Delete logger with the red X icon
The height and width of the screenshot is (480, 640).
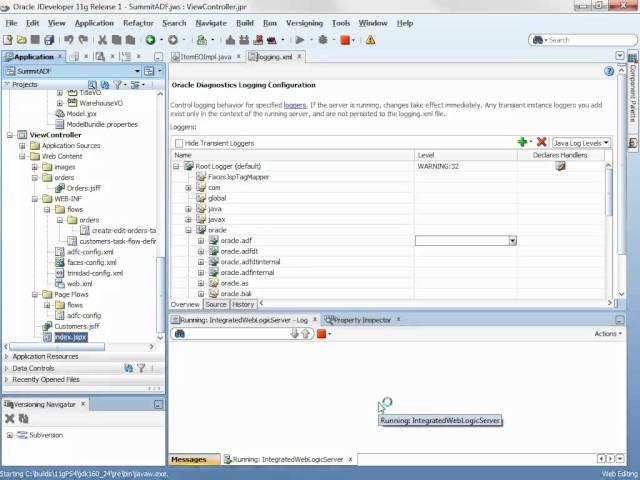[542, 142]
